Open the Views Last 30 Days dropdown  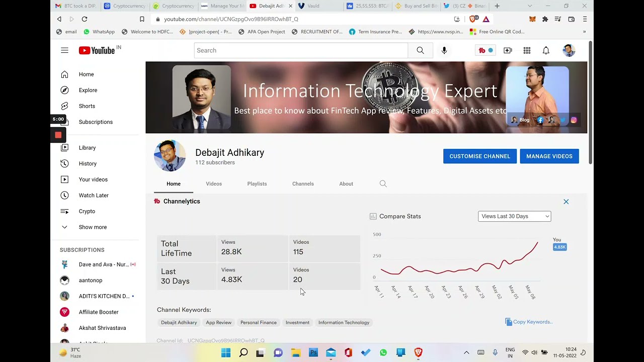coord(514,216)
